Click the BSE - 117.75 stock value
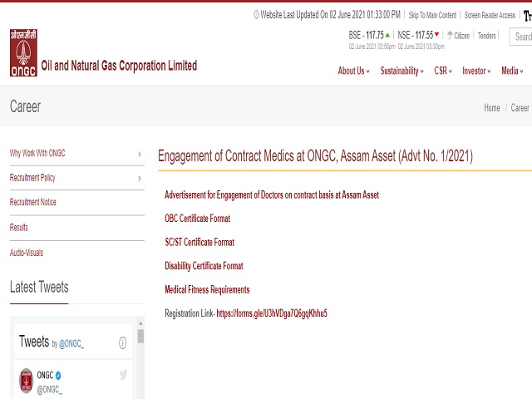Screen dimensions: 532x399 tap(366, 35)
